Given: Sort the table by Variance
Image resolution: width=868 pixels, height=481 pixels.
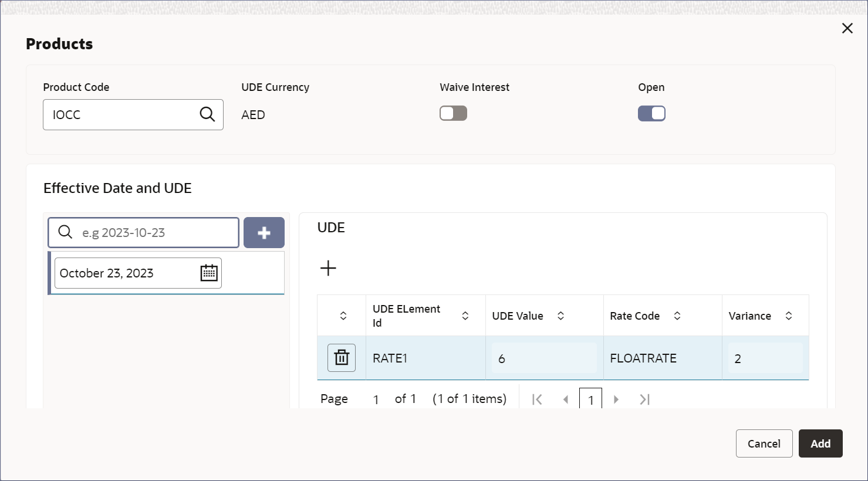Looking at the screenshot, I should (x=789, y=316).
